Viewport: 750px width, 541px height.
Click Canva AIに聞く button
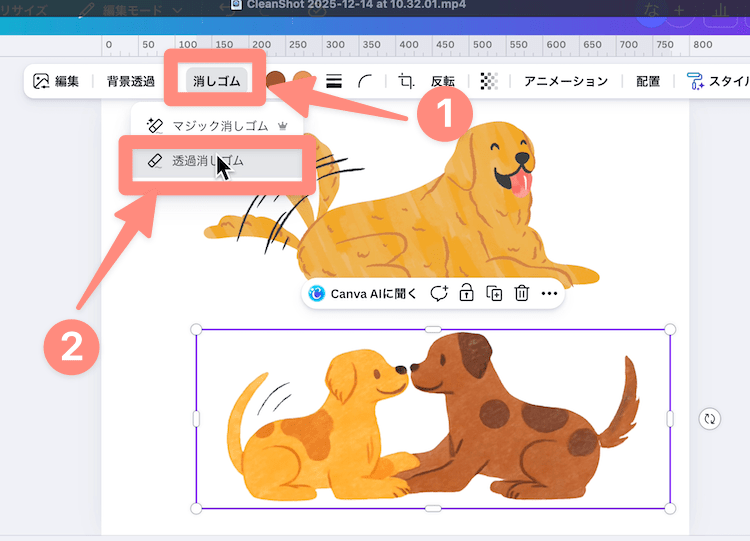coord(363,294)
